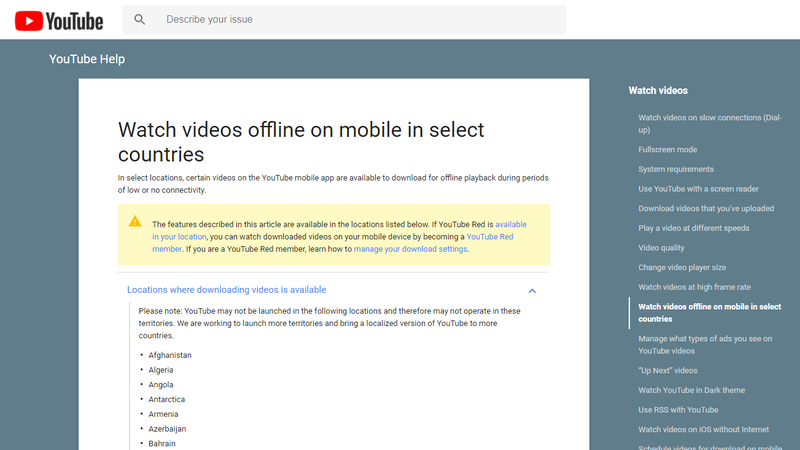Click 'Angola' in the locations list

(161, 385)
